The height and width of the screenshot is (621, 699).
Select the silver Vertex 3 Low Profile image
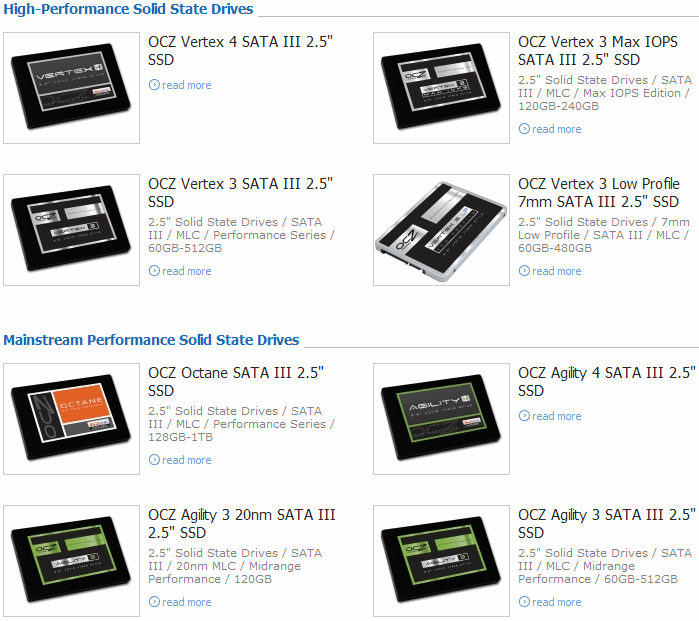click(441, 230)
